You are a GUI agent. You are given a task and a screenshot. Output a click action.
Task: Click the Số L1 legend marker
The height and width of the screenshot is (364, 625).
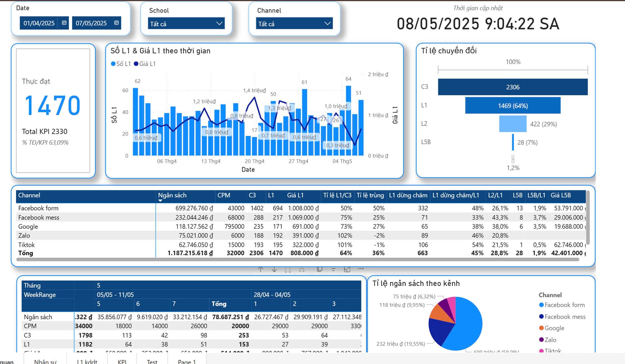113,64
